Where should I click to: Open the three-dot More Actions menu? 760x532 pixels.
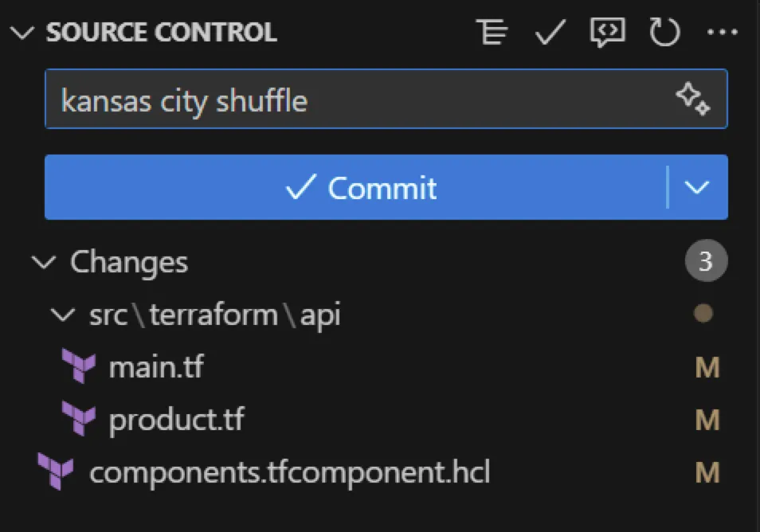722,33
